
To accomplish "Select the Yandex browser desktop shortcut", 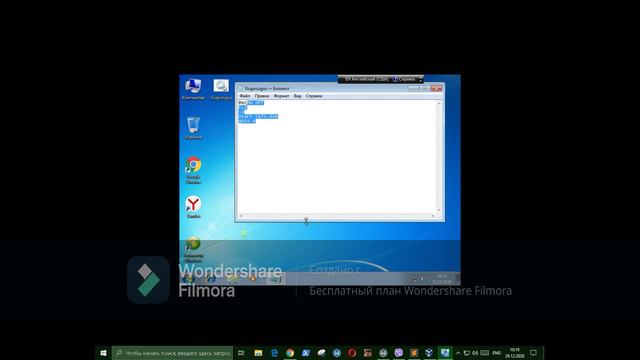I will (193, 207).
